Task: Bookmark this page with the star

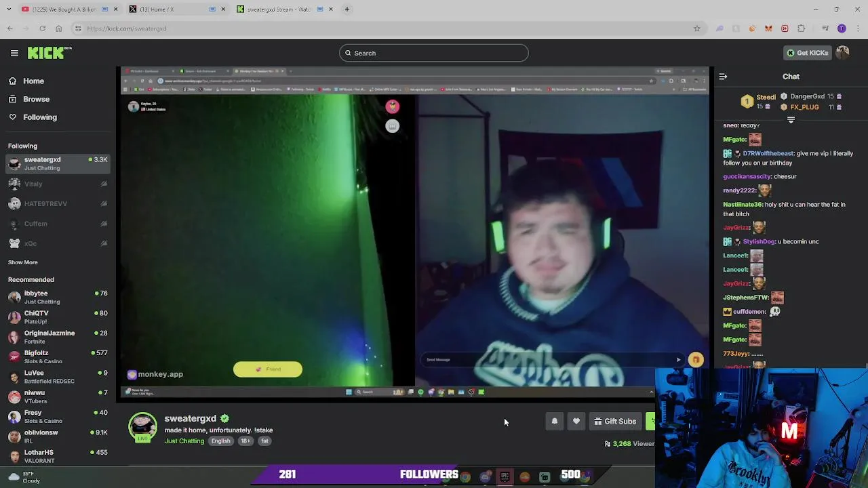Action: point(696,28)
